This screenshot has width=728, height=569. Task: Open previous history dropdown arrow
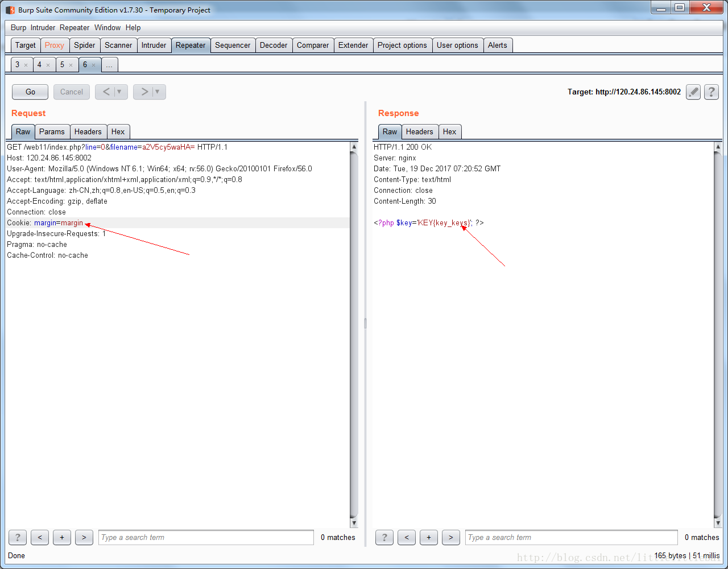(x=120, y=92)
